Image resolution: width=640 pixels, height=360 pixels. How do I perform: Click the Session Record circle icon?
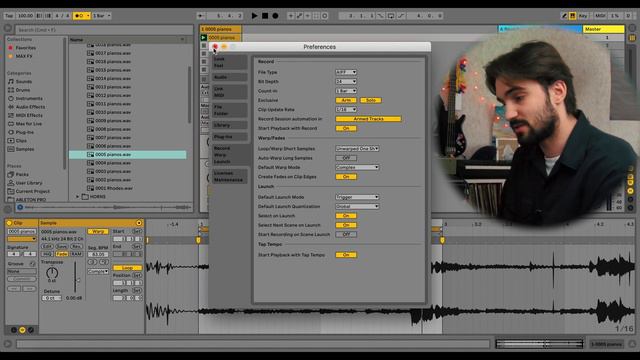pyautogui.click(x=325, y=16)
